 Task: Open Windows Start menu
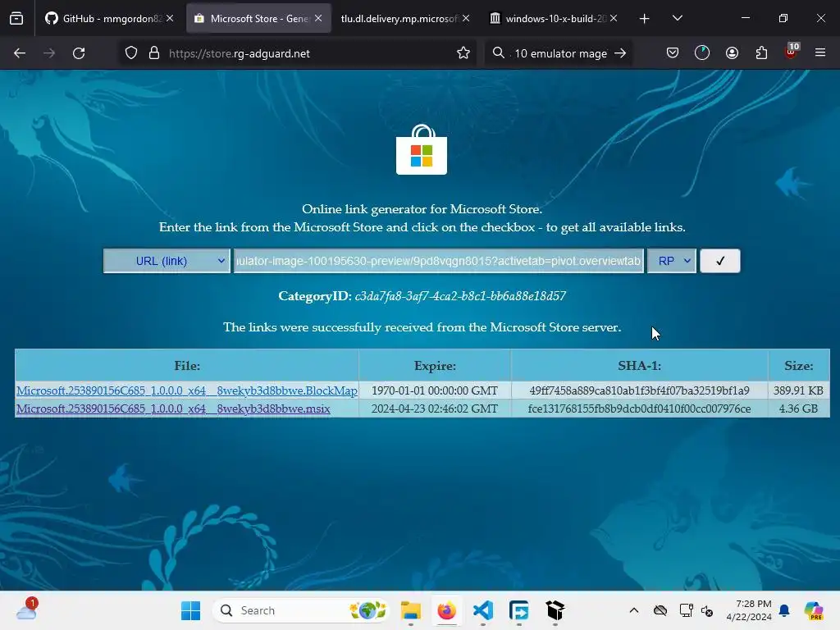click(x=190, y=610)
